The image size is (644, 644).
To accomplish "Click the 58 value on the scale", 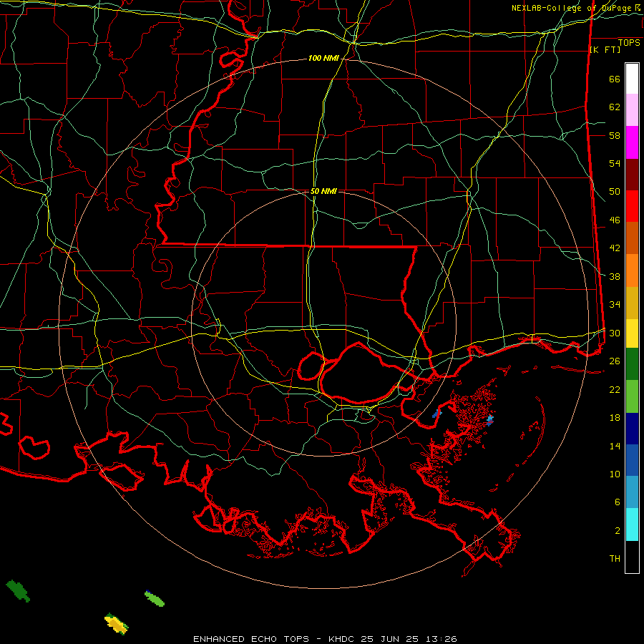I will pos(615,135).
